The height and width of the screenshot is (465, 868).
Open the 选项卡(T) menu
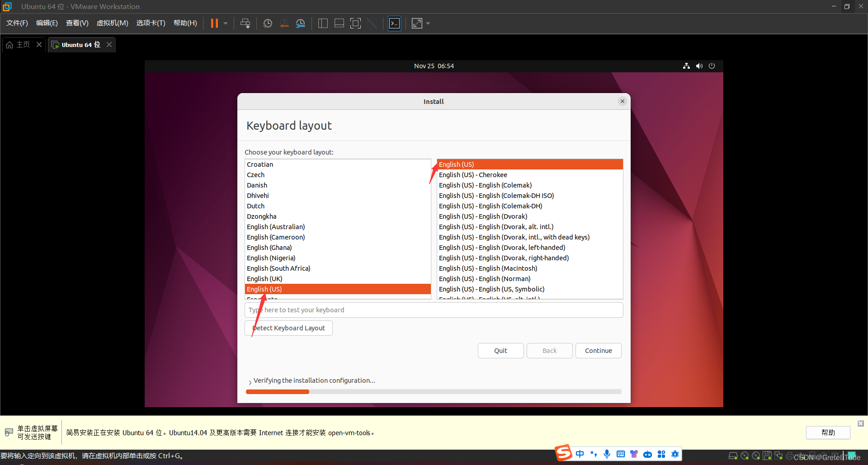pos(151,23)
